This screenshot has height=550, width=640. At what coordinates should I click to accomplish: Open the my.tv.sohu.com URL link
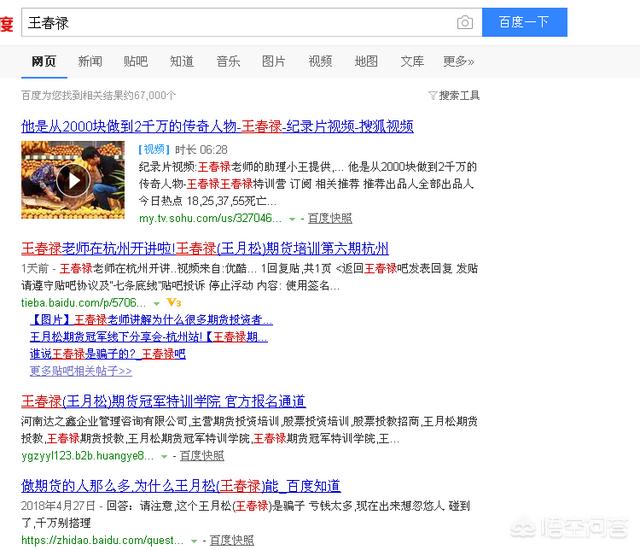tap(210, 218)
